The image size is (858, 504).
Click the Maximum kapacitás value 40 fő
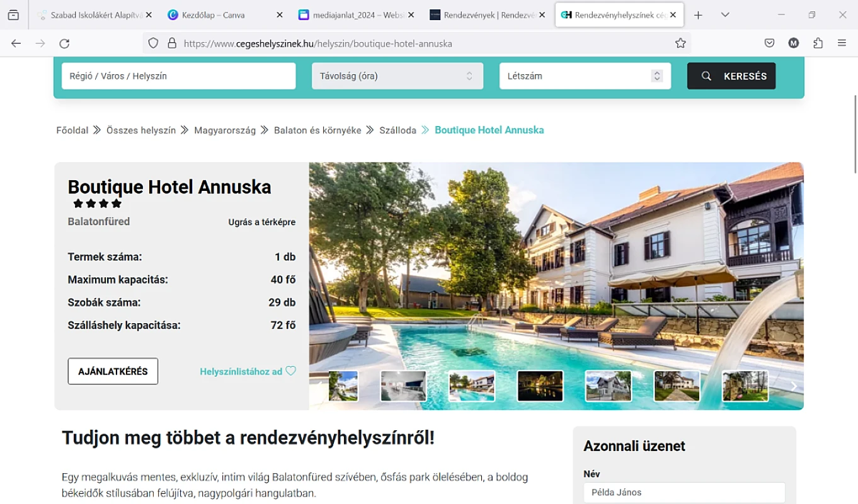[283, 280]
